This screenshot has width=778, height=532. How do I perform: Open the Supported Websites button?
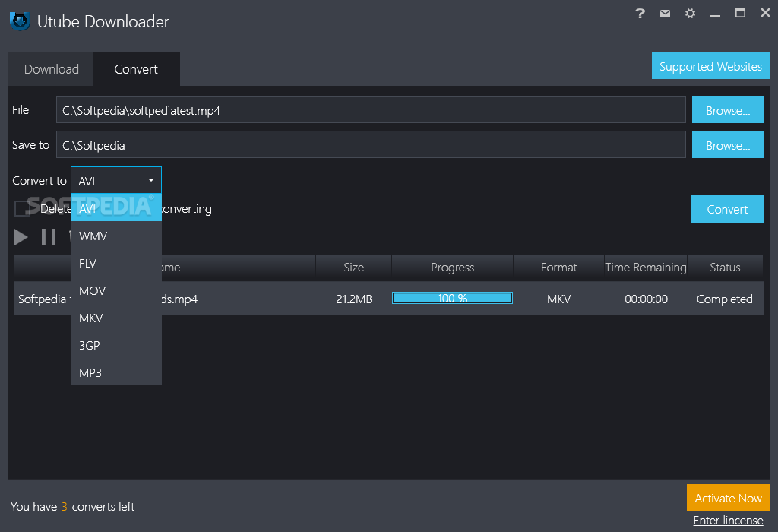point(710,66)
